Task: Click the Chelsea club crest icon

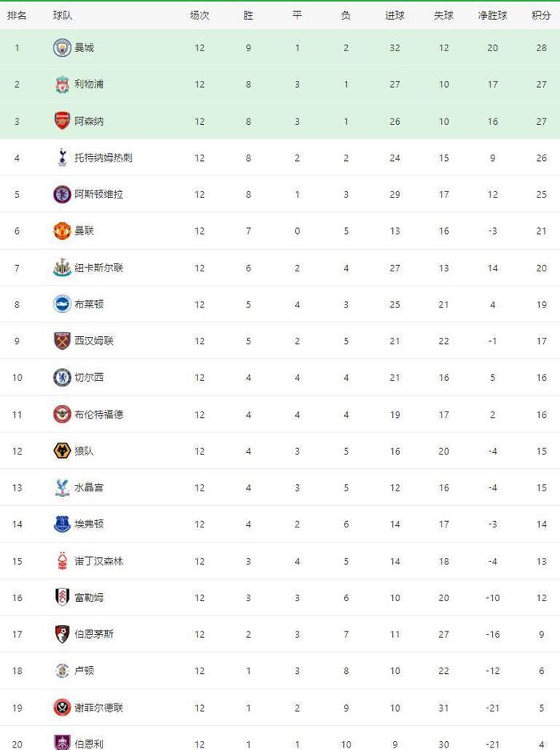Action: 62,378
